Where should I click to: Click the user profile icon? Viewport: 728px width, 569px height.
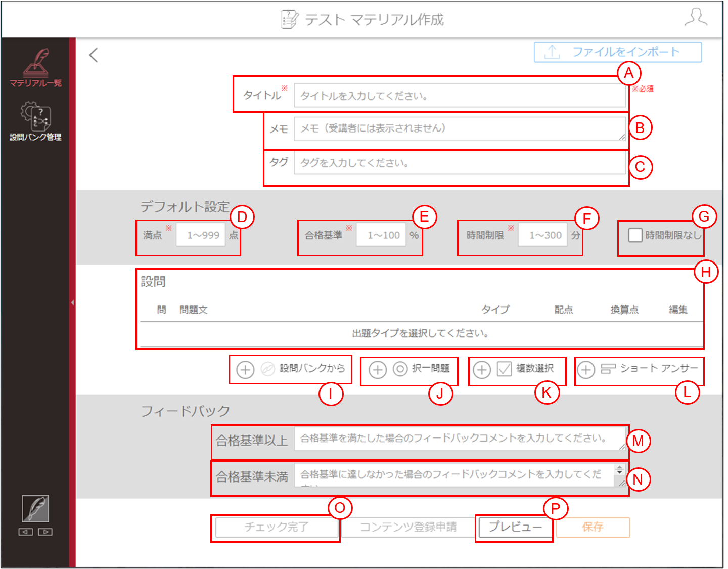coord(696,18)
